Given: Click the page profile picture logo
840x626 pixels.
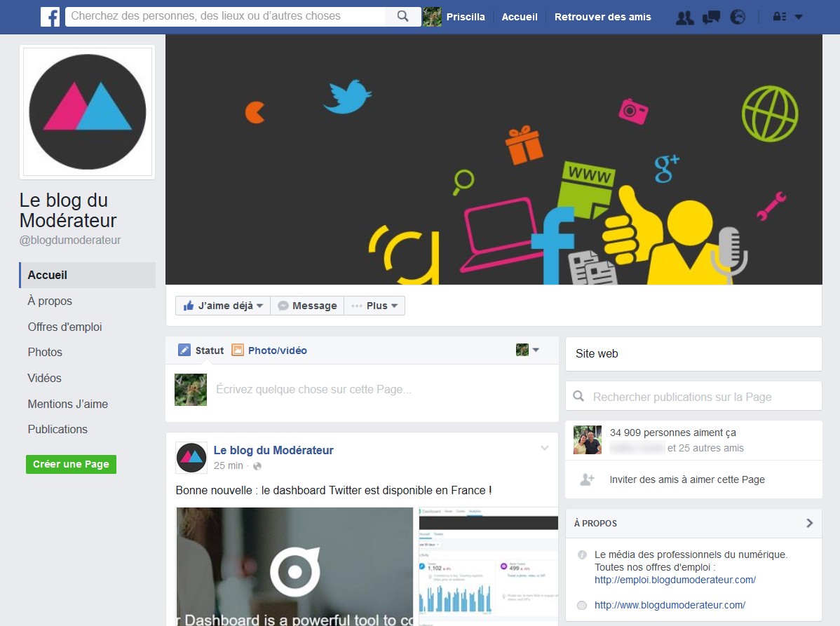Looking at the screenshot, I should [x=88, y=112].
